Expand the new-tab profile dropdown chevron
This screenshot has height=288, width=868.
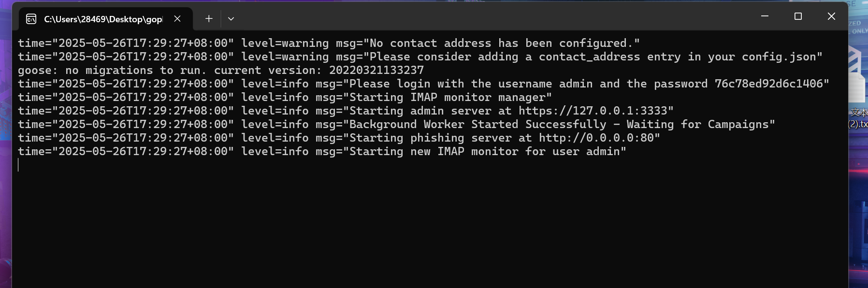pyautogui.click(x=231, y=19)
